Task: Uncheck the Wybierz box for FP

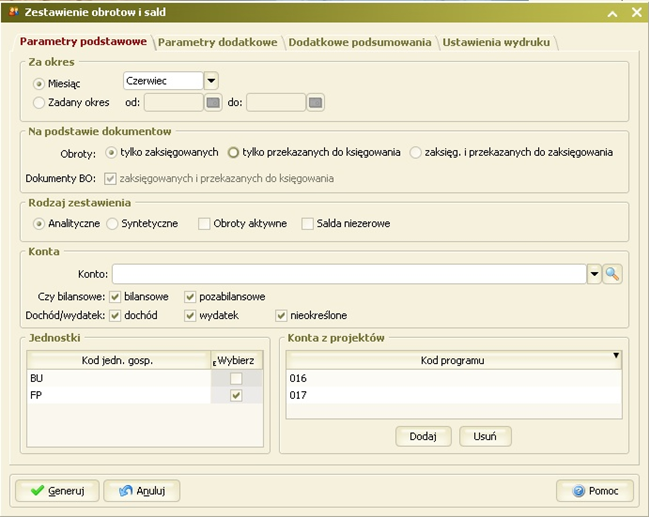Action: 236,395
